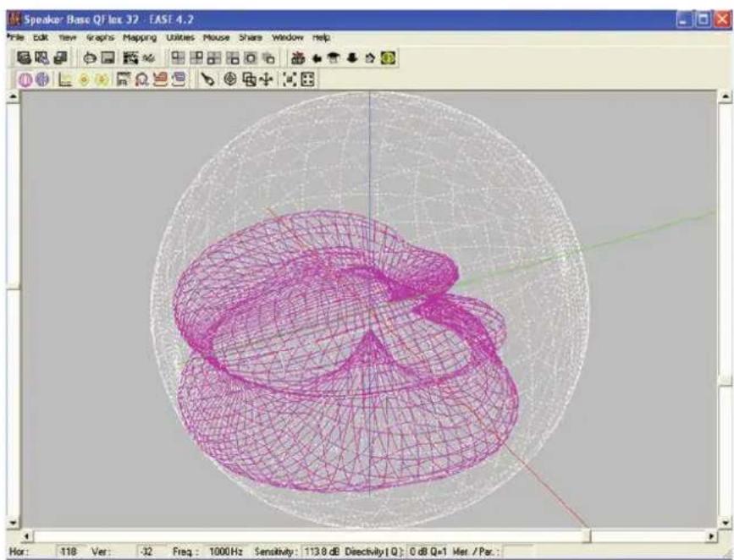This screenshot has height=560, width=734.
Task: Maximize the Speaker Base window
Action: (x=704, y=20)
